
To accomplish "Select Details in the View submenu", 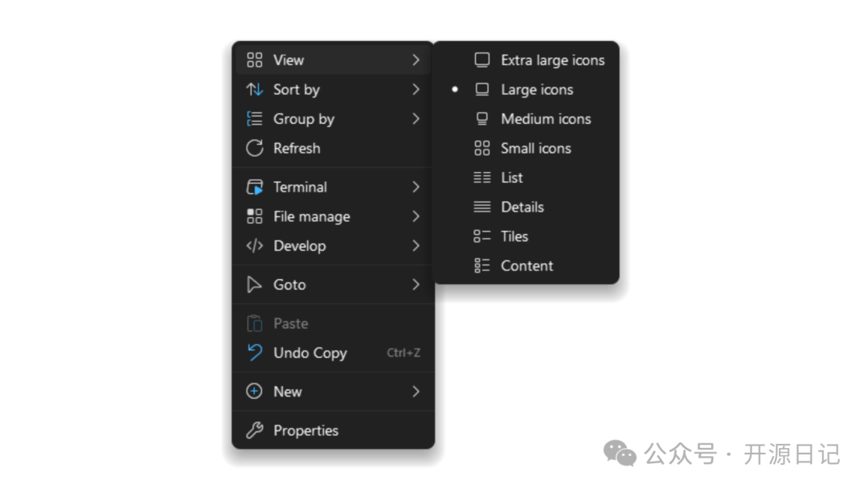I will click(522, 207).
